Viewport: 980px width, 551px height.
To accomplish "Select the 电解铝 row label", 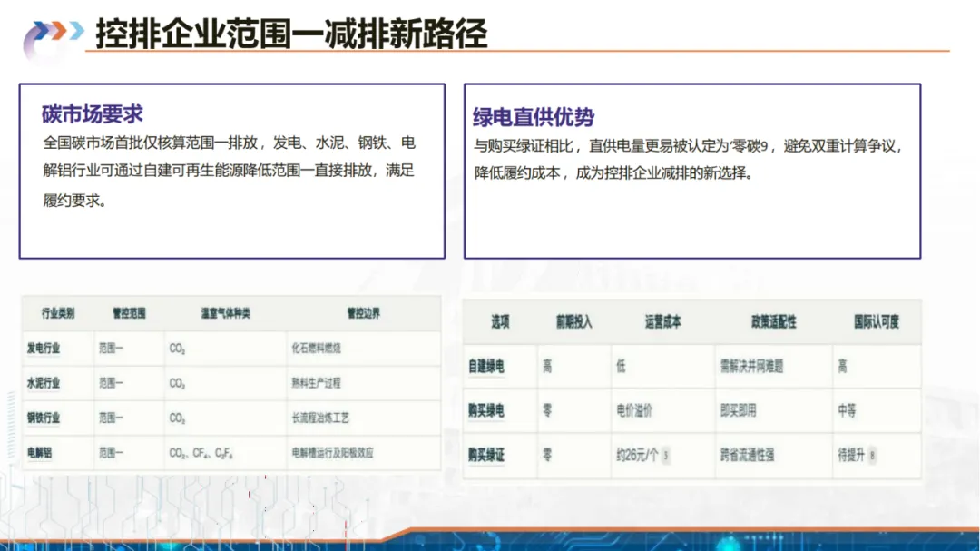I will (39, 453).
